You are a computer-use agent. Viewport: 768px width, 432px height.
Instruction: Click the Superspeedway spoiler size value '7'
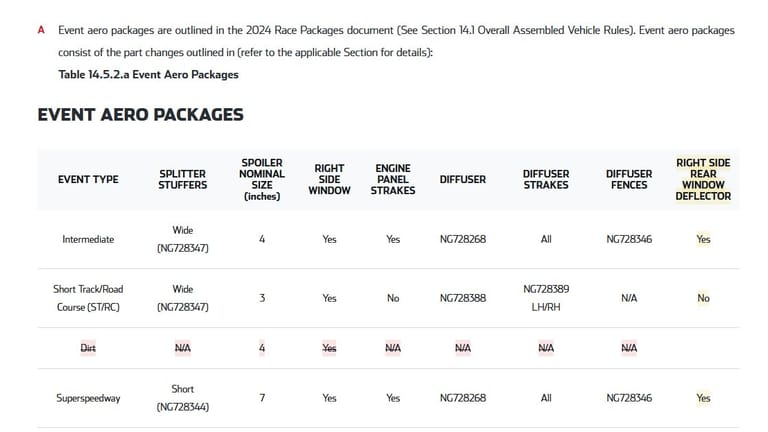(262, 398)
